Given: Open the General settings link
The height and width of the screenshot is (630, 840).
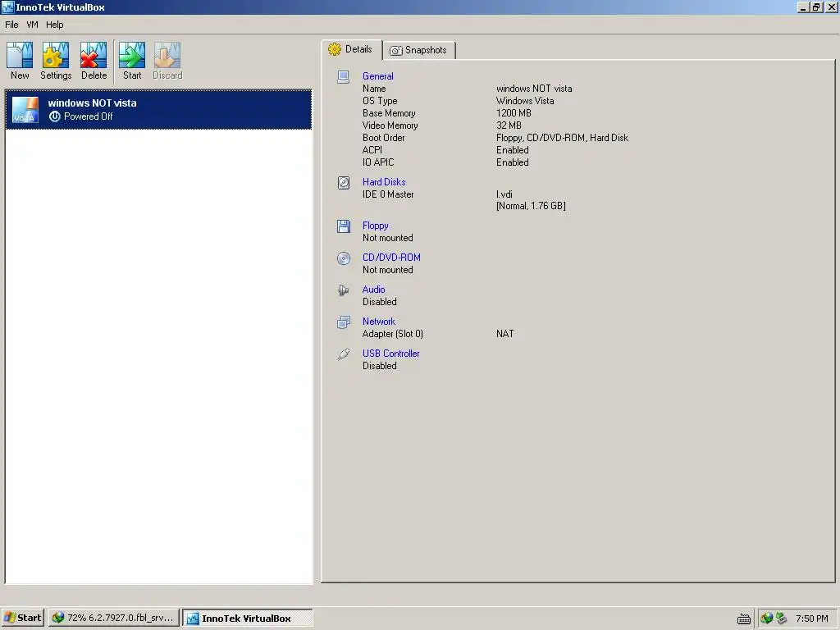Looking at the screenshot, I should click(377, 76).
